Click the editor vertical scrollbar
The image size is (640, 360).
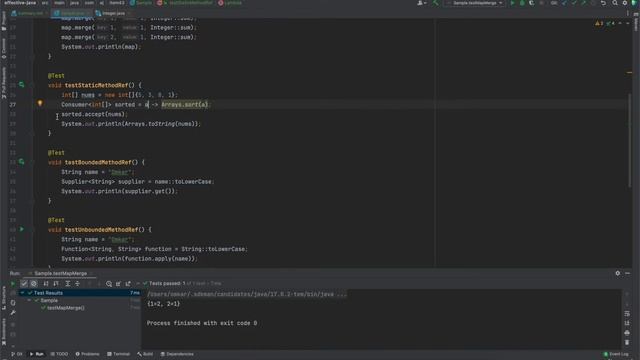pos(629,139)
